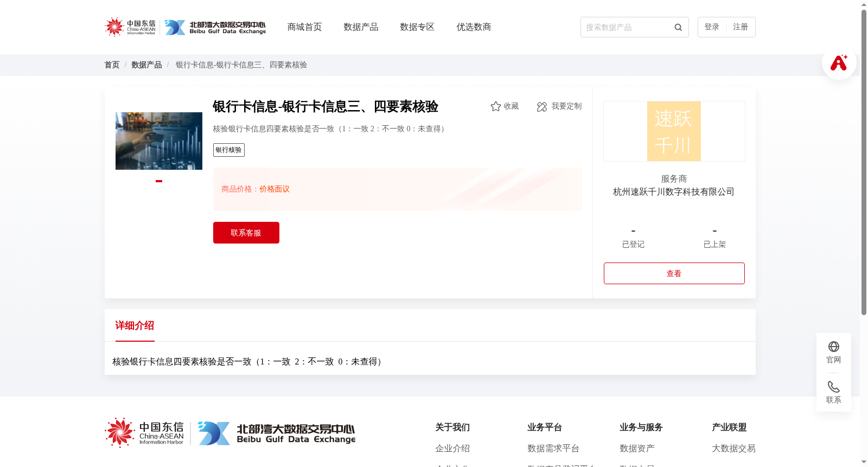Click the footer China-ASEAN Information Harbor logo

click(x=144, y=433)
